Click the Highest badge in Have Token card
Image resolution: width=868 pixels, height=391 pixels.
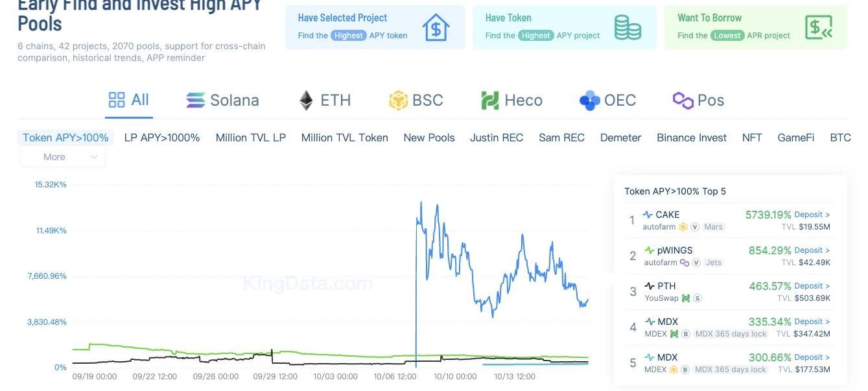536,36
